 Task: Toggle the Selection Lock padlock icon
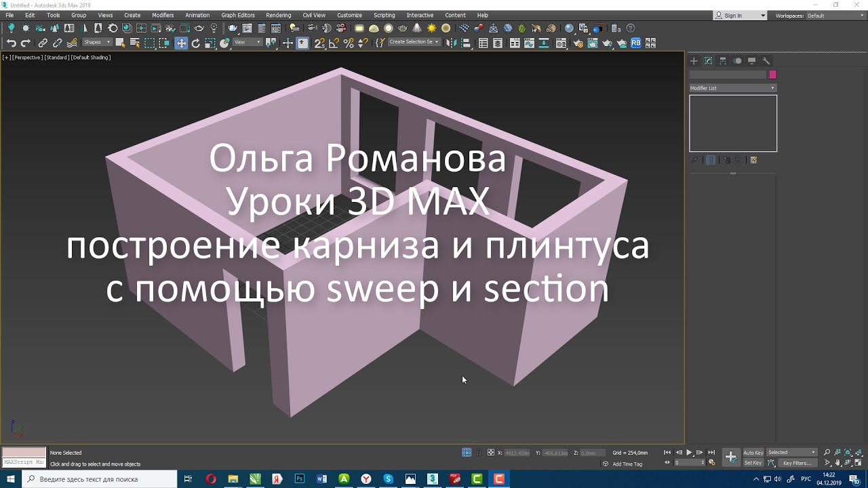(x=479, y=452)
